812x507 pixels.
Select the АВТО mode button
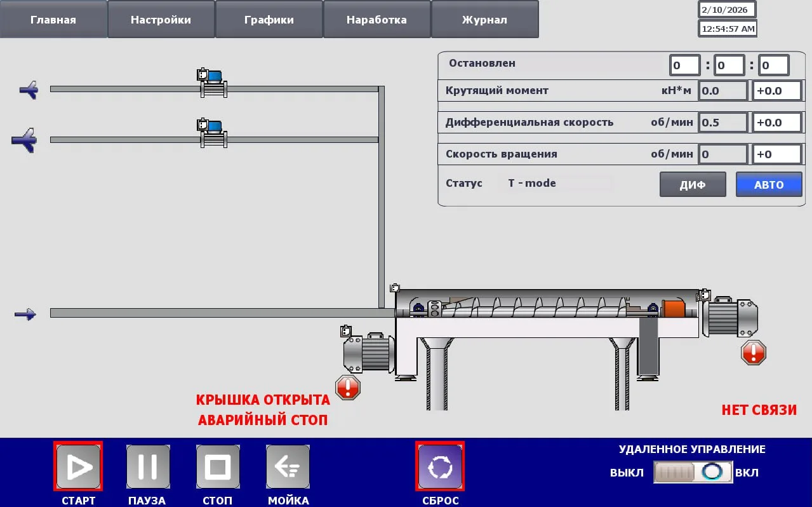769,185
